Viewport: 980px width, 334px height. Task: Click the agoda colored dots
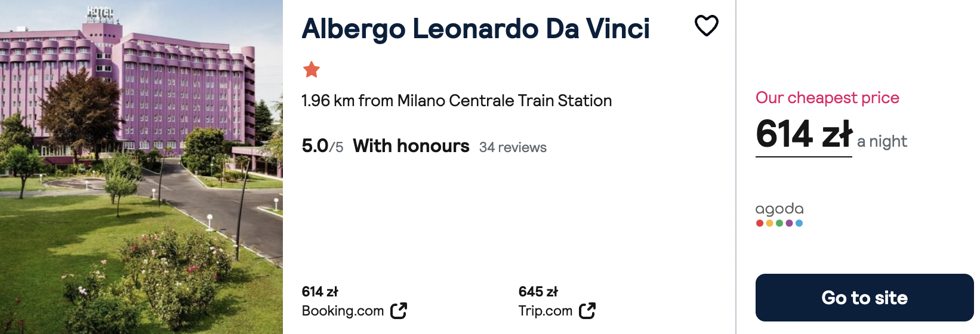tap(779, 223)
